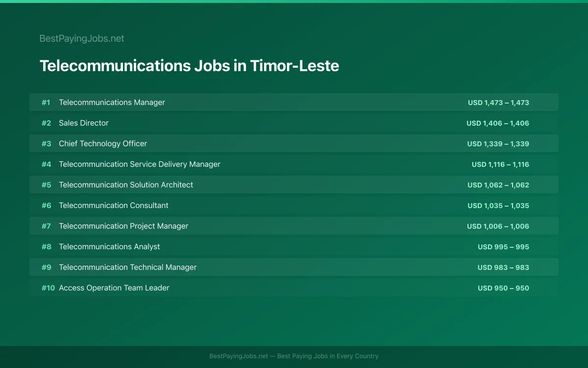Select the Telecommunications Manager job title
The height and width of the screenshot is (368, 588).
click(x=112, y=103)
